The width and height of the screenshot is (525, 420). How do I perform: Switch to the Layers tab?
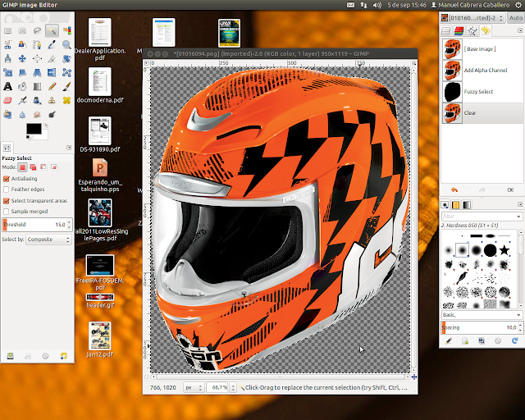pos(445,31)
